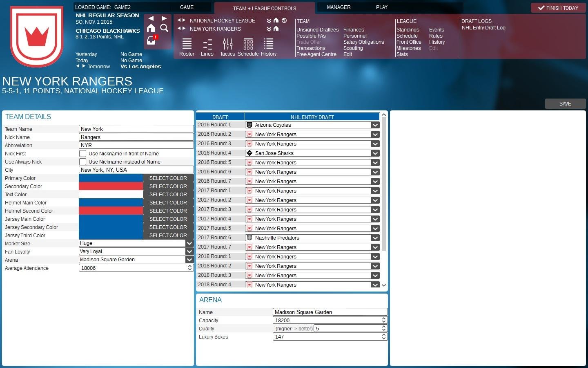The width and height of the screenshot is (588, 368).
Task: Open the search magnifier
Action: (x=164, y=28)
